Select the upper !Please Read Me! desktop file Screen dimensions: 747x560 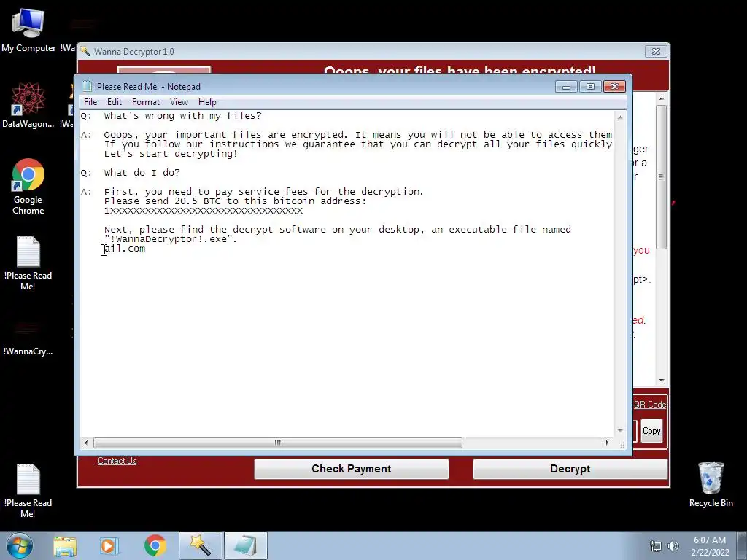(28, 263)
